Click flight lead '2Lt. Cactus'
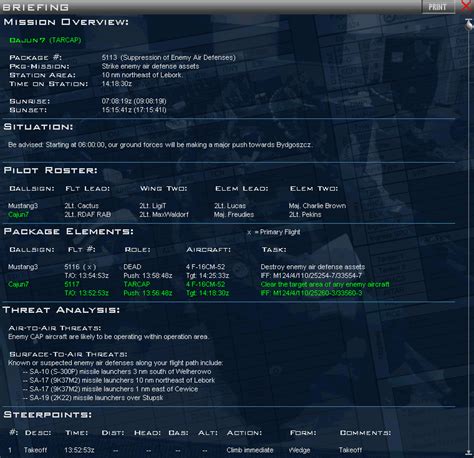474x458 pixels. (82, 206)
